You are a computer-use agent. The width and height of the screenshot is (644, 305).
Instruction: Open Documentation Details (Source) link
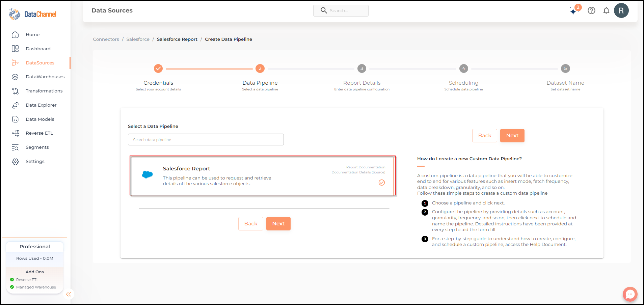pos(358,172)
